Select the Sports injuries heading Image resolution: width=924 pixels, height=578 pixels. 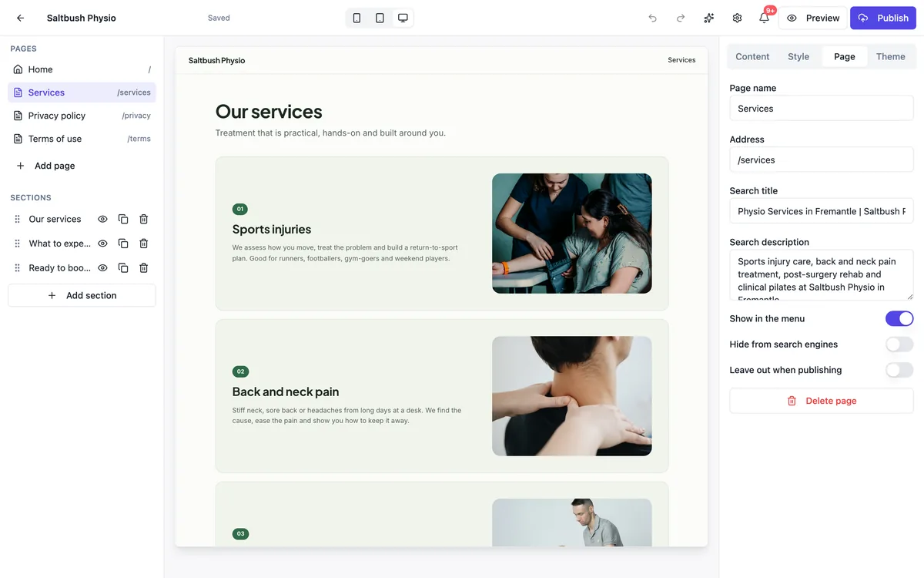[272, 229]
